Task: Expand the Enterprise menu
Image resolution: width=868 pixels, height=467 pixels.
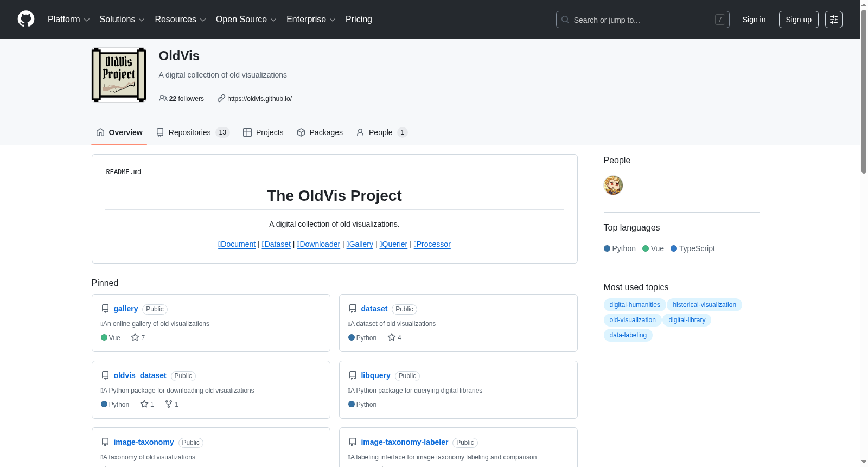Action: [x=311, y=20]
